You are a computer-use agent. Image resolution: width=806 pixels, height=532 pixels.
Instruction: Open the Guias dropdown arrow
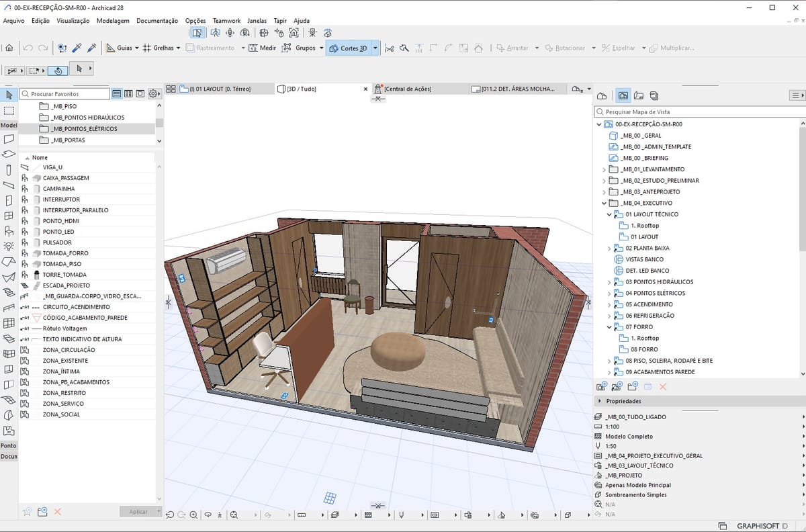[x=136, y=48]
